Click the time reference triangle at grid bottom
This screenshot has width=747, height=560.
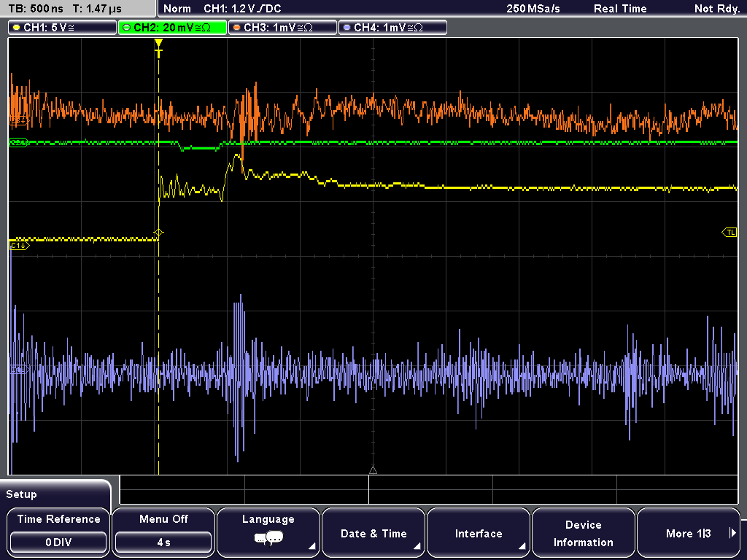[373, 470]
